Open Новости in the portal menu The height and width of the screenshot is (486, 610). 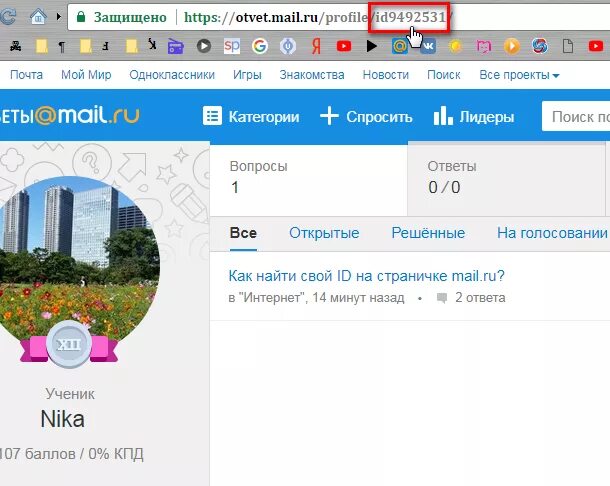[x=386, y=75]
